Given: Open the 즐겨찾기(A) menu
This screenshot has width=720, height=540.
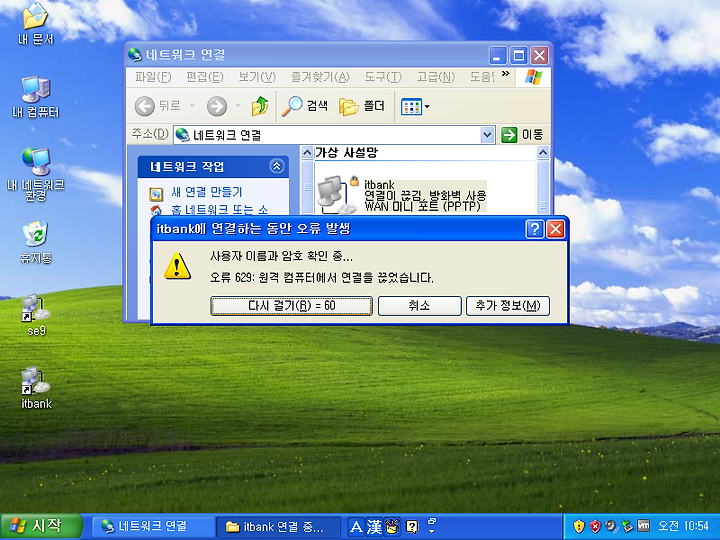Looking at the screenshot, I should pyautogui.click(x=320, y=77).
